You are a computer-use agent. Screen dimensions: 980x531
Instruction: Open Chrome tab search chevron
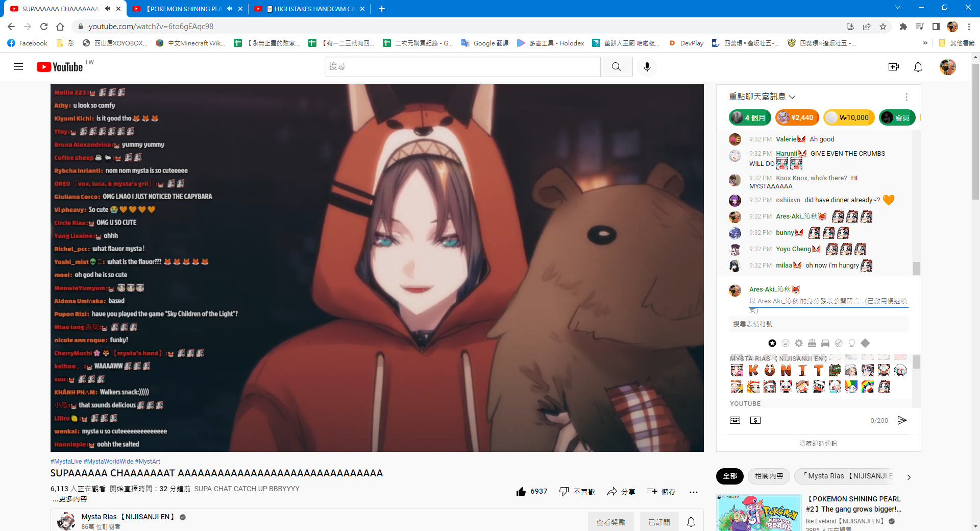(898, 8)
